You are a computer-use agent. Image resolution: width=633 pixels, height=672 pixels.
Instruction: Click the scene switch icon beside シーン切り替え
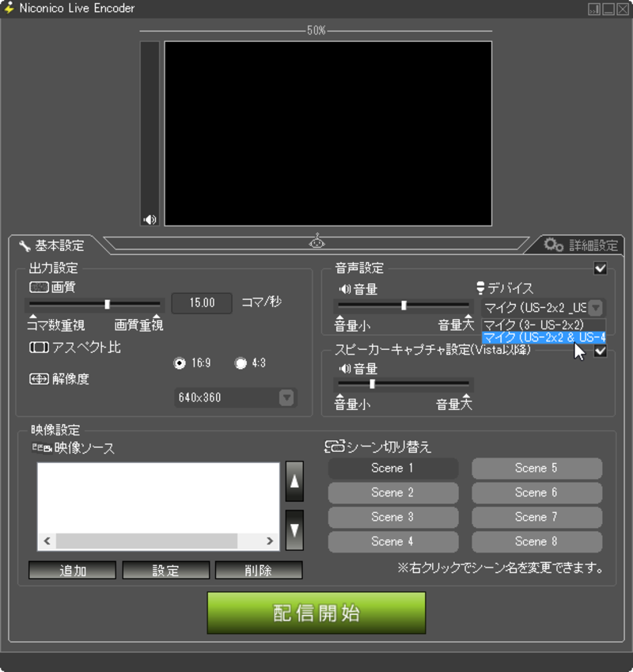335,446
